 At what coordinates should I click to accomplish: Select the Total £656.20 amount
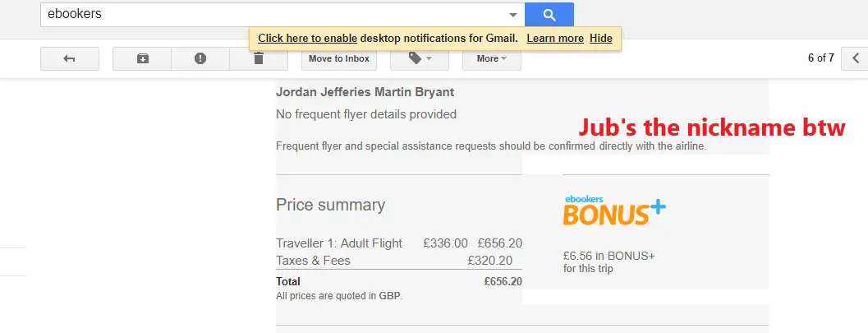tap(503, 281)
